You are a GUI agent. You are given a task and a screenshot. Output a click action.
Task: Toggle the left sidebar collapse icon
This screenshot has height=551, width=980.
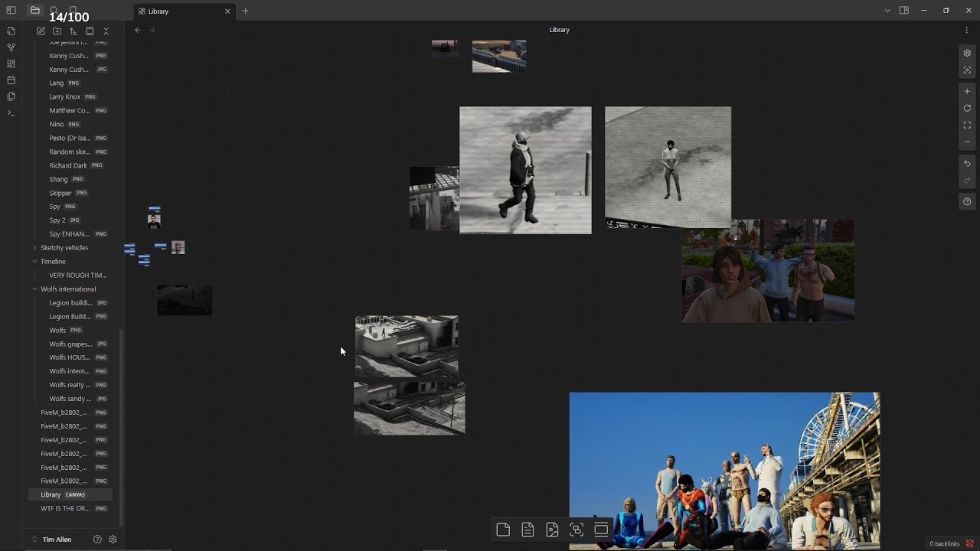point(11,11)
